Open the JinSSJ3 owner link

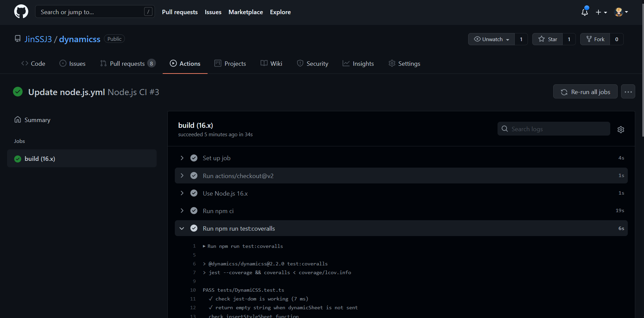point(38,39)
